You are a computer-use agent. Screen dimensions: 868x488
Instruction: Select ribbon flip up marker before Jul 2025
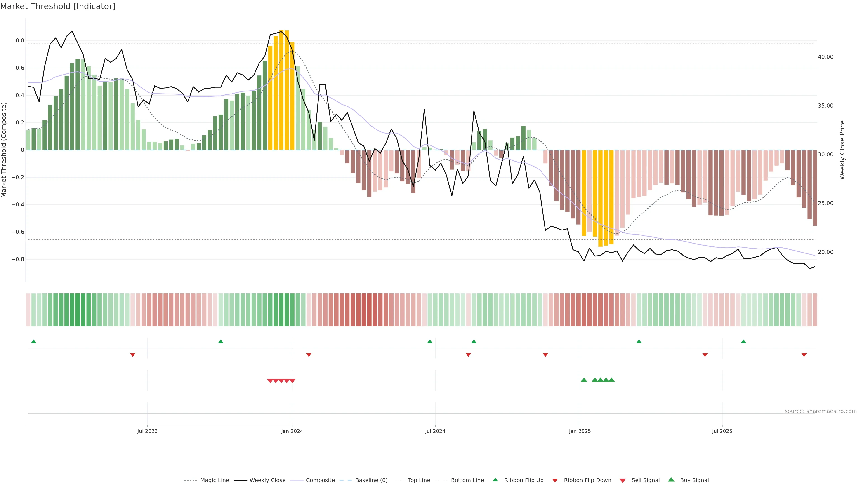click(639, 342)
